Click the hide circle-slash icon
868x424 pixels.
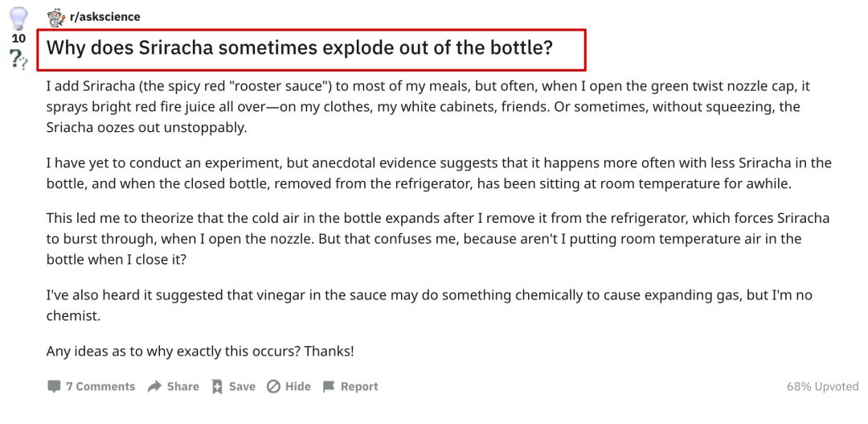tap(273, 386)
